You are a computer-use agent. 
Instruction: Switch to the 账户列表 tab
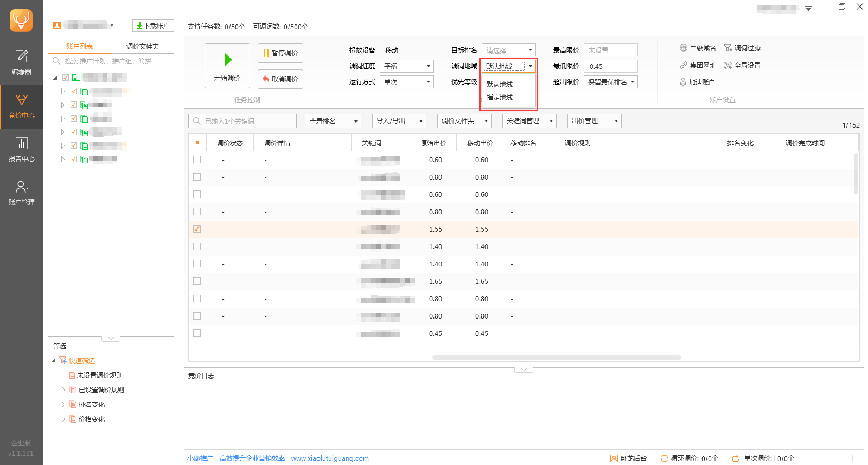[x=80, y=47]
